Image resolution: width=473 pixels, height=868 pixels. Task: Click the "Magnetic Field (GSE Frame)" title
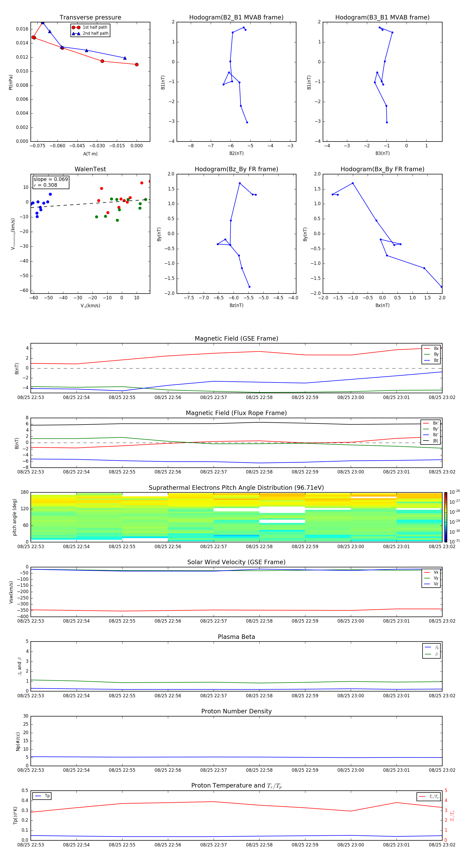pyautogui.click(x=236, y=338)
